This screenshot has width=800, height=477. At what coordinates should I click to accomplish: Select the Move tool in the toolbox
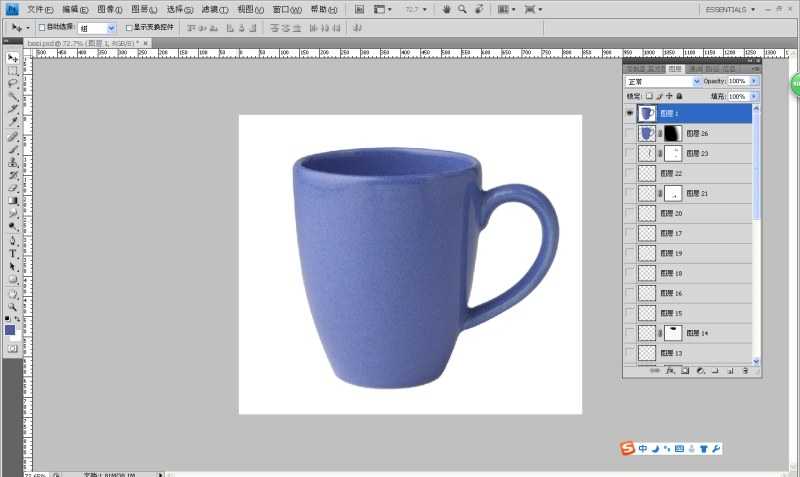point(13,57)
